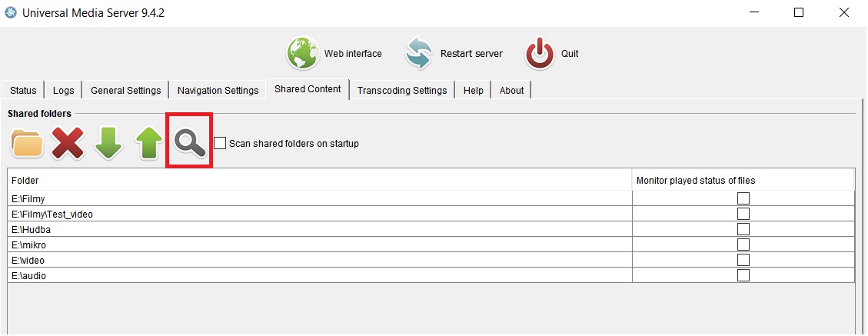Toggle monitor played status for E:\audio

[x=743, y=275]
